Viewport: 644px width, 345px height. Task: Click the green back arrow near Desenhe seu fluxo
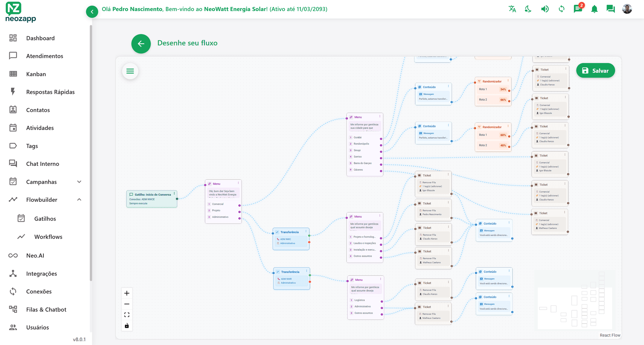pos(141,44)
